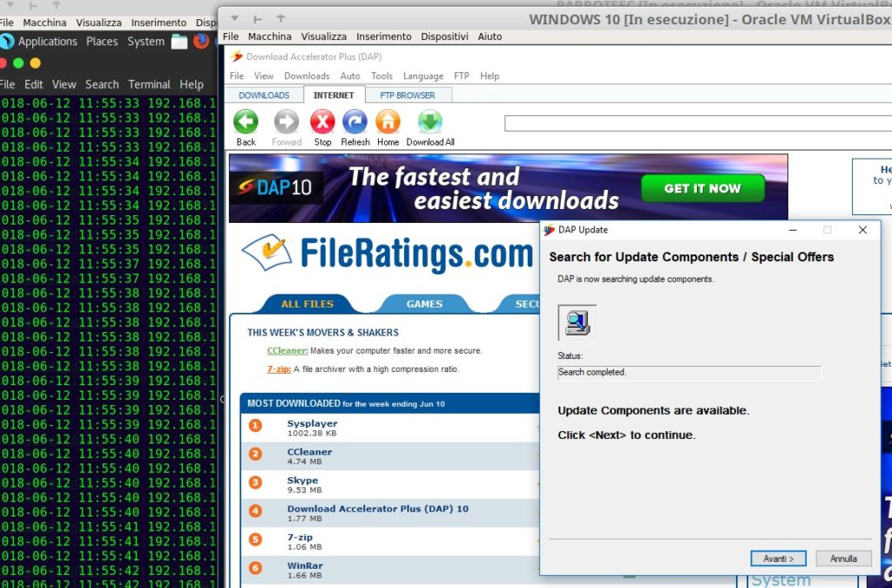Click the file manager folder icon in Parrot panel
Viewport: 892px width, 588px height.
[x=179, y=42]
